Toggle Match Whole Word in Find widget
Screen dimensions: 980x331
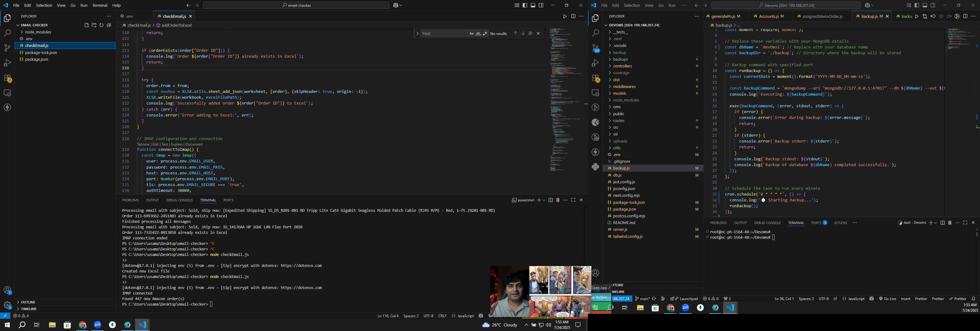pos(478,33)
